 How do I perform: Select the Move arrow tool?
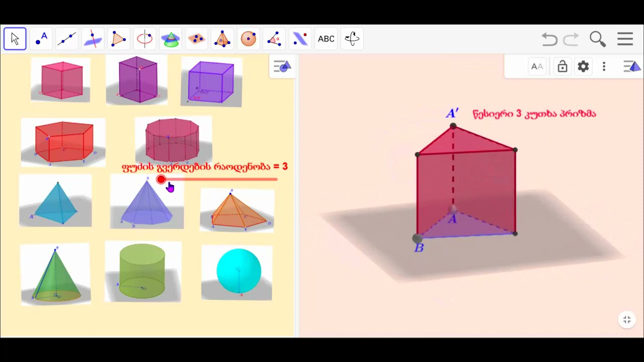(x=15, y=39)
